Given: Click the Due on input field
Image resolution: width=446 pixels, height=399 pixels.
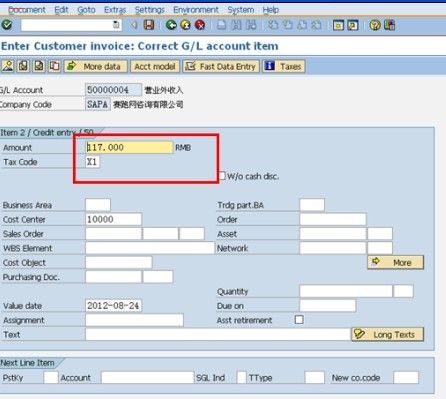Looking at the screenshot, I should [x=328, y=305].
